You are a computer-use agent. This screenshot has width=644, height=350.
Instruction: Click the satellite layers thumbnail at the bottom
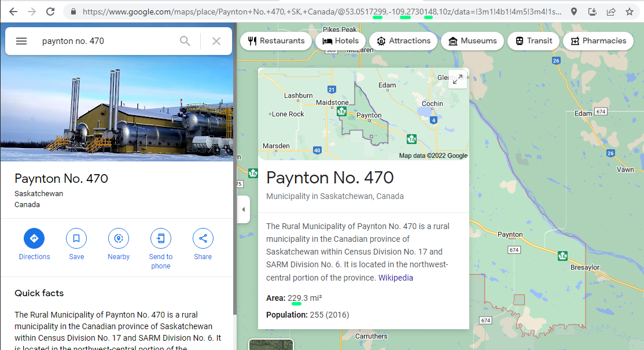[x=271, y=344]
